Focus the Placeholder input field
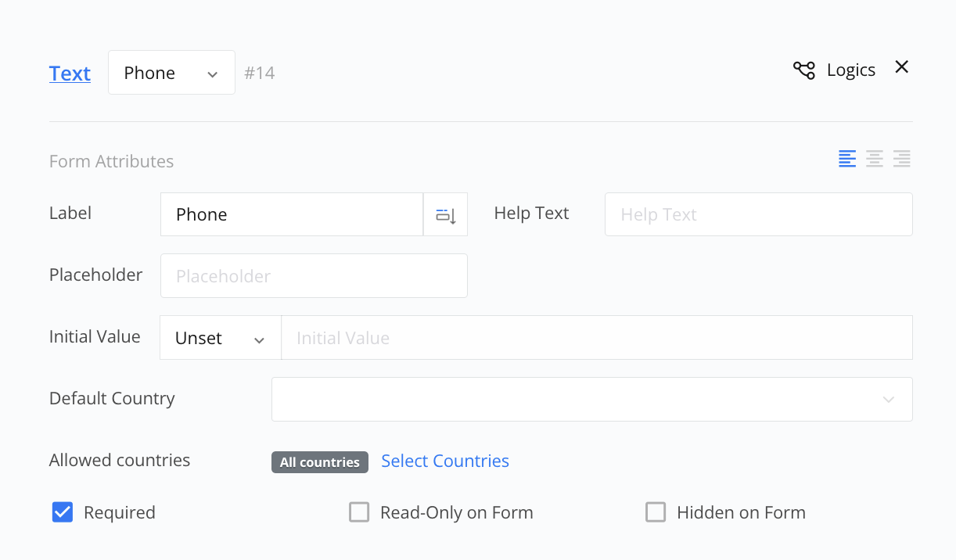The width and height of the screenshot is (956, 560). (x=314, y=276)
